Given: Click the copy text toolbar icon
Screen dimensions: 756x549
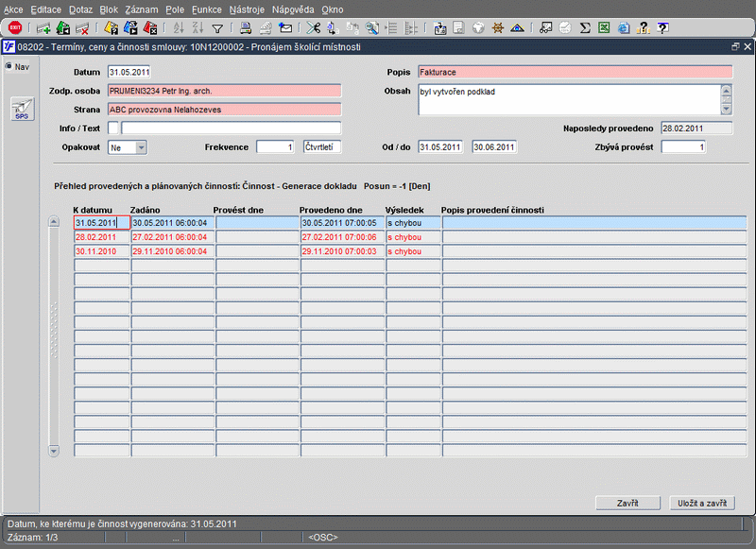Looking at the screenshot, I should [x=333, y=28].
